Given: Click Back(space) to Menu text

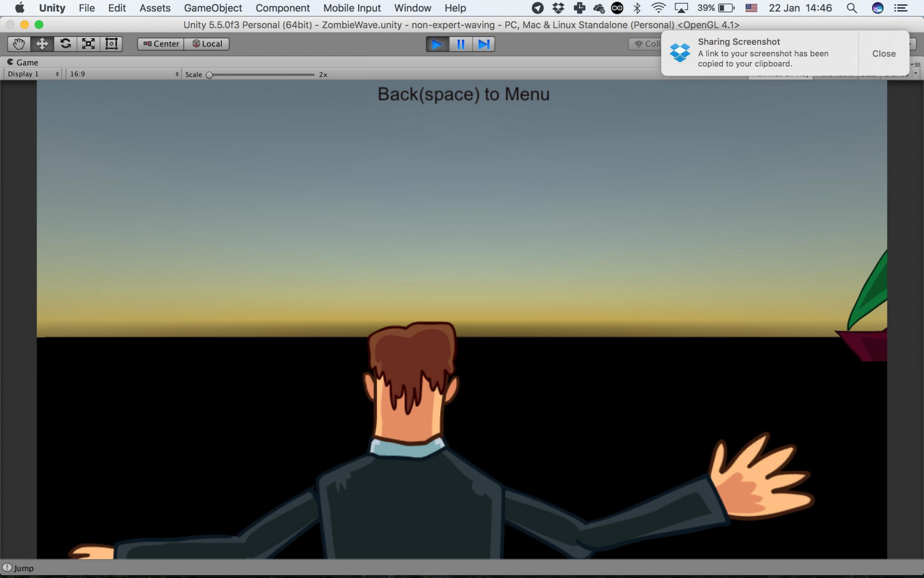Looking at the screenshot, I should pos(463,94).
